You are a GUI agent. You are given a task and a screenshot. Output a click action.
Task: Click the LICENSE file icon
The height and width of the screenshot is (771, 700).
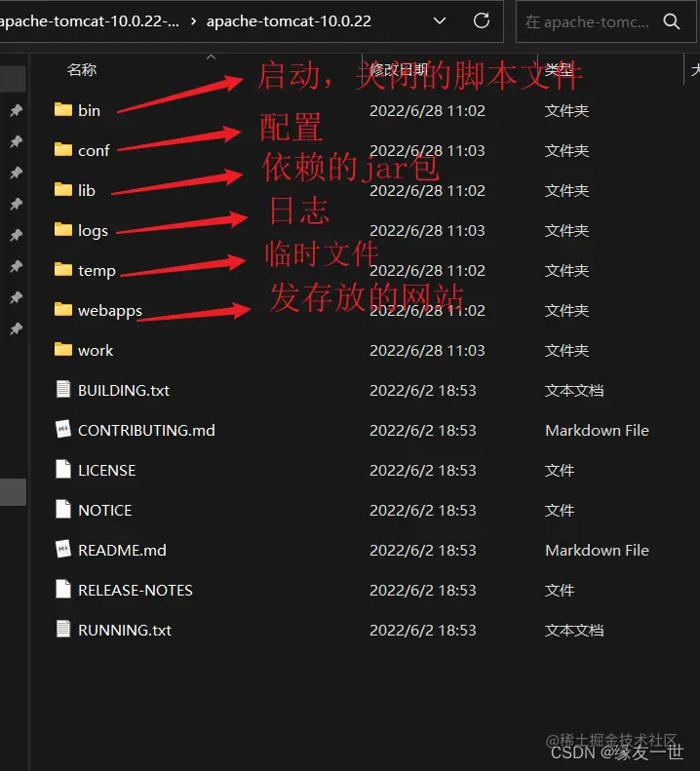pyautogui.click(x=63, y=469)
